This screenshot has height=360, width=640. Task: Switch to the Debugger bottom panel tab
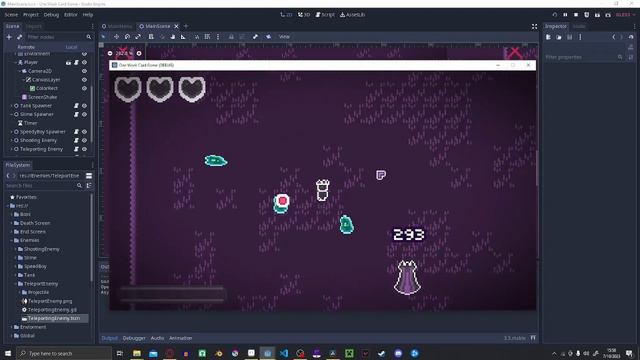point(134,338)
